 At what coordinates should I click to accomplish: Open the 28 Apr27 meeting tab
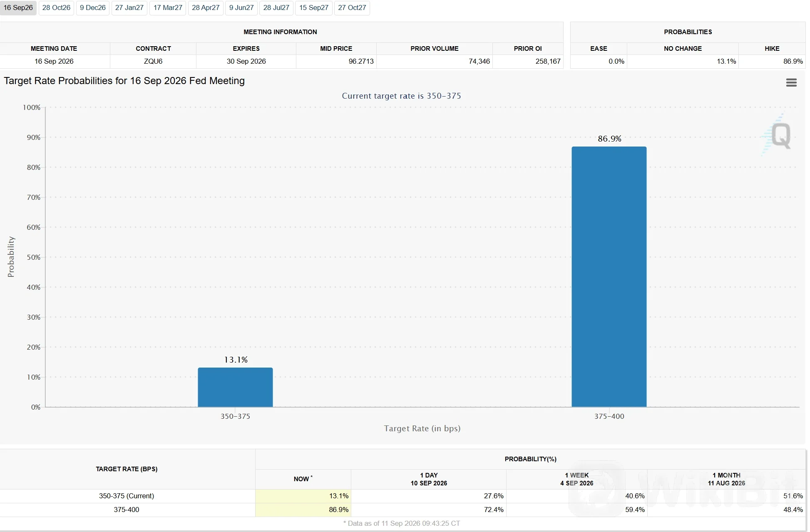point(206,8)
